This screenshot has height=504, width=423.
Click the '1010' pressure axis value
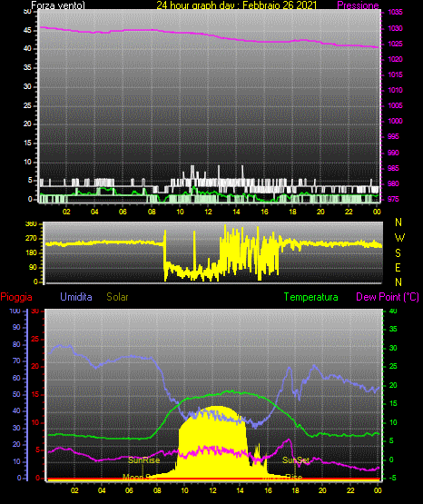(395, 90)
